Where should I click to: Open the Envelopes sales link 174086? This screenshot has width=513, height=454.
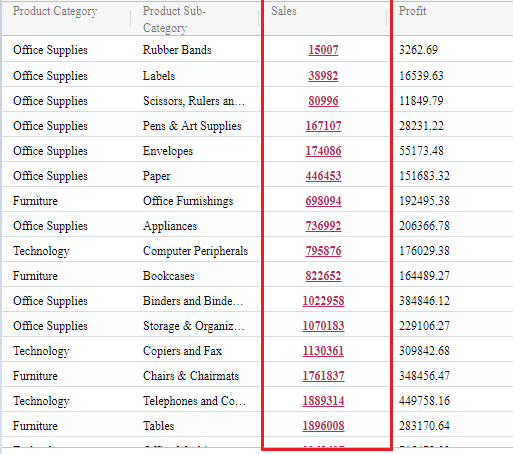(323, 151)
